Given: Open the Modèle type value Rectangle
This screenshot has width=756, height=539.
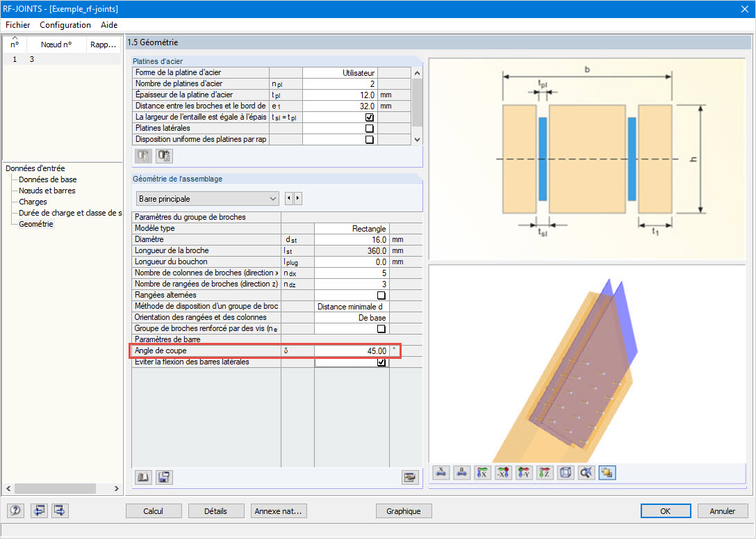Looking at the screenshot, I should [x=352, y=229].
